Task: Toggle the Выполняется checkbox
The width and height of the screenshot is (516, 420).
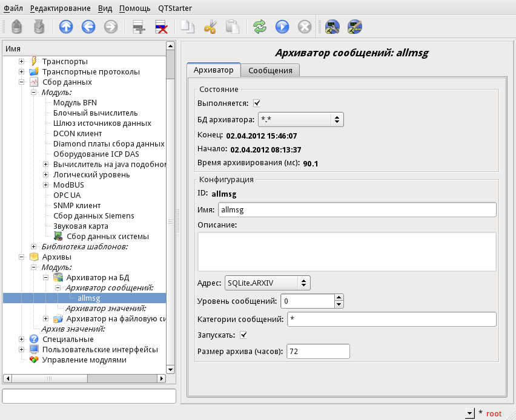Action: click(257, 103)
